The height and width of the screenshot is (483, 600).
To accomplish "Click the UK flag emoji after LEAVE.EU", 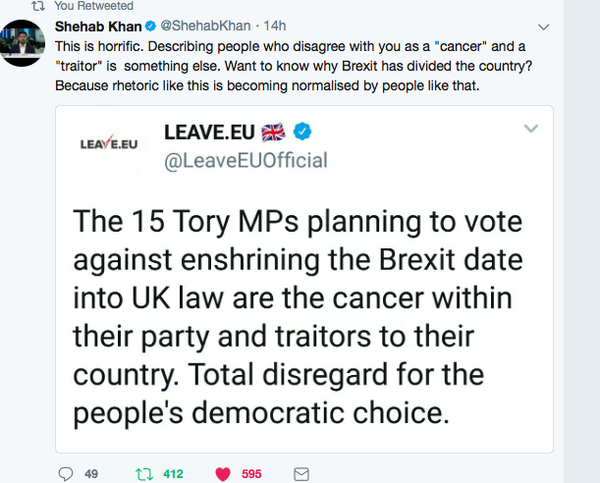I will coord(273,133).
